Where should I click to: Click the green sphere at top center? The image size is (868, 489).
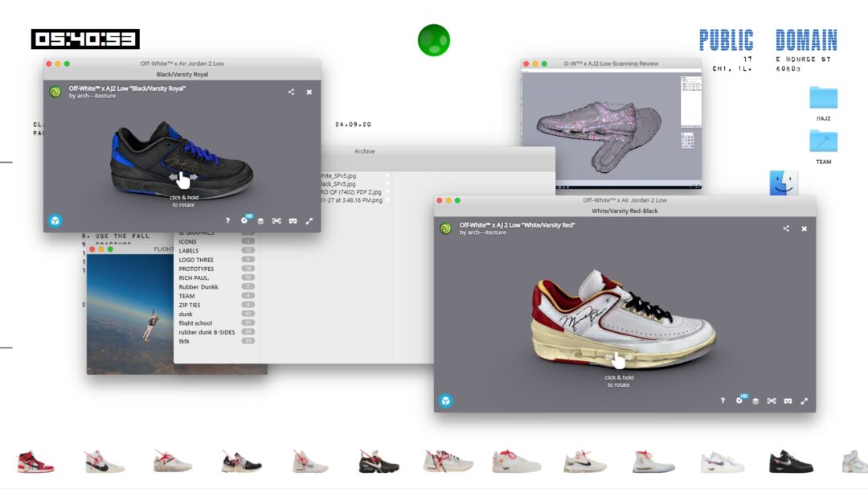433,40
